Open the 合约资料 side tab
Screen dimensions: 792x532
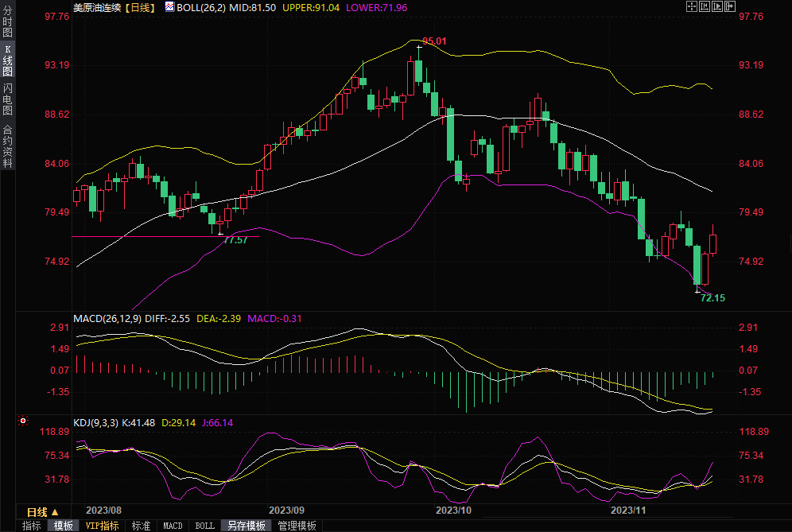[x=7, y=146]
